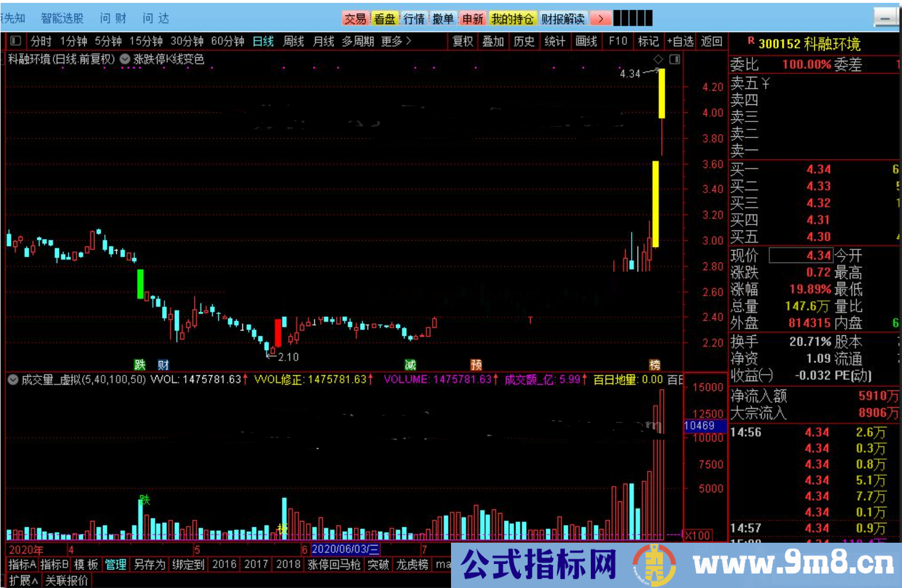Image resolution: width=902 pixels, height=588 pixels.
Task: Open the 交易 trading menu
Action: (355, 19)
